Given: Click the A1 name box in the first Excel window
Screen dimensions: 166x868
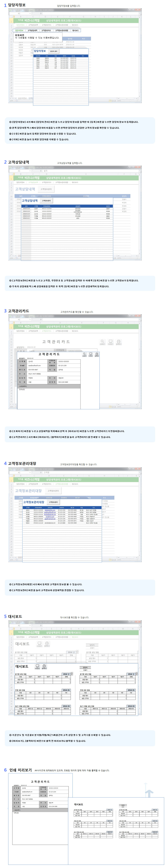Looking at the screenshot, I should pos(19,13).
